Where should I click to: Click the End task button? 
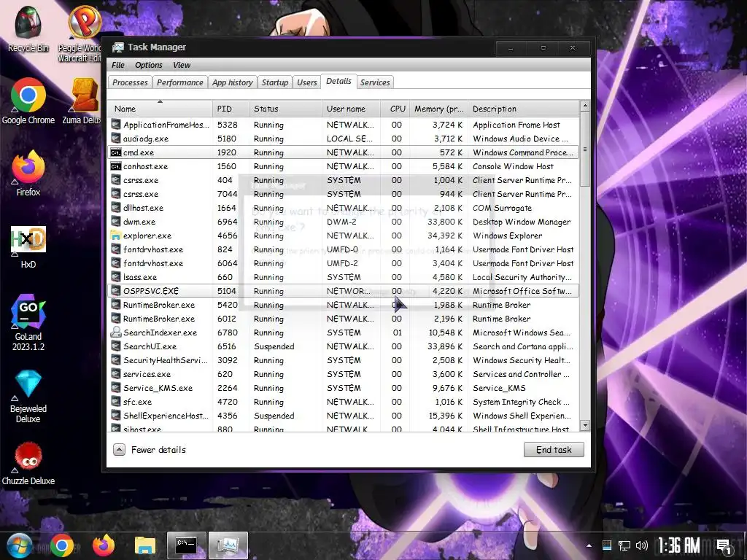[x=554, y=449]
